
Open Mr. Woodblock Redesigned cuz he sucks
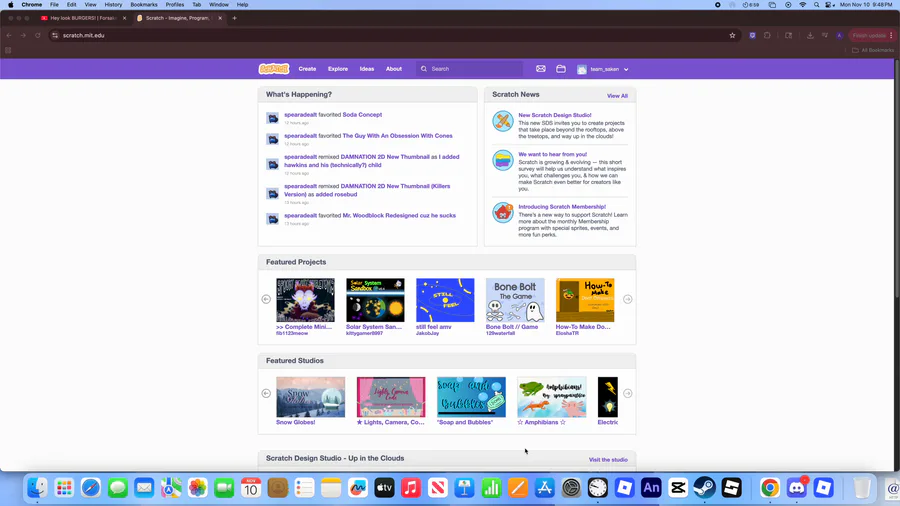click(x=399, y=216)
